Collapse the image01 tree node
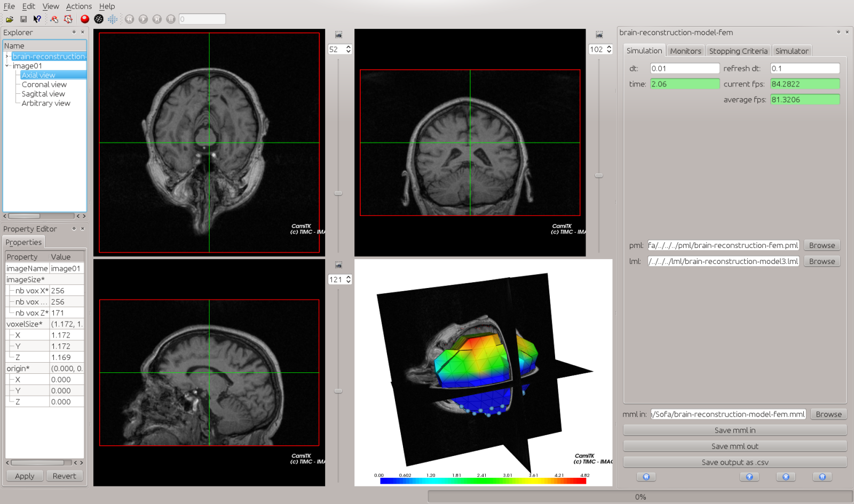 pyautogui.click(x=7, y=66)
